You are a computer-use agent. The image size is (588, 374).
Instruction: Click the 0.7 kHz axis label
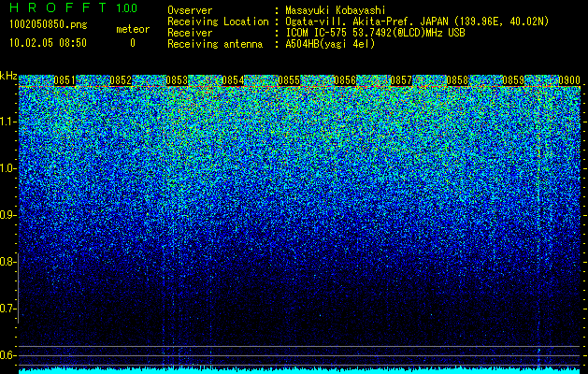point(7,309)
